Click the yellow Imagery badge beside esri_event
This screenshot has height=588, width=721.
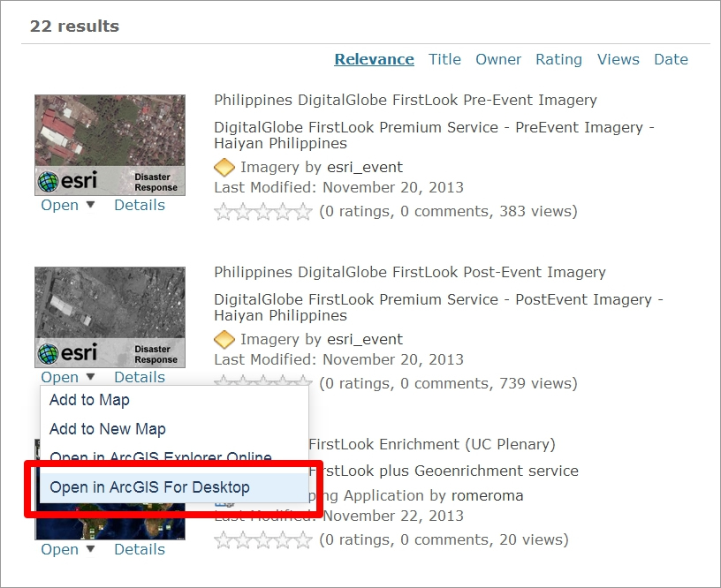(x=224, y=167)
